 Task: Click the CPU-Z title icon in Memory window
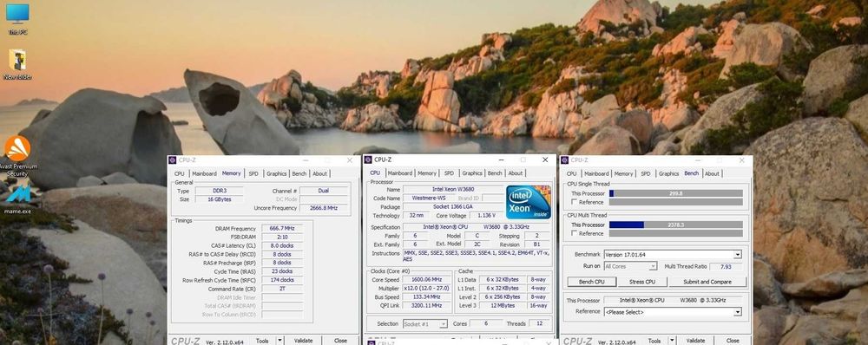[172, 160]
